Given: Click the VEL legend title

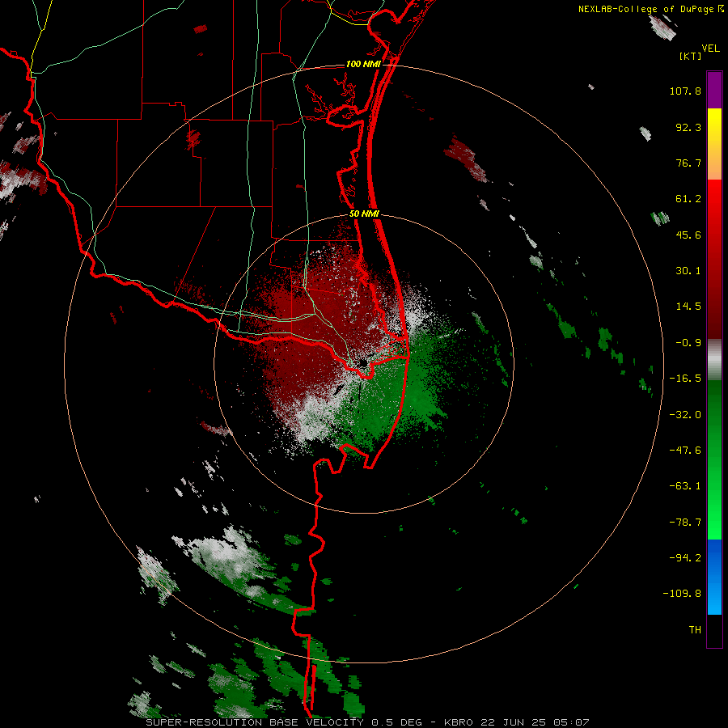Looking at the screenshot, I should coord(711,49).
